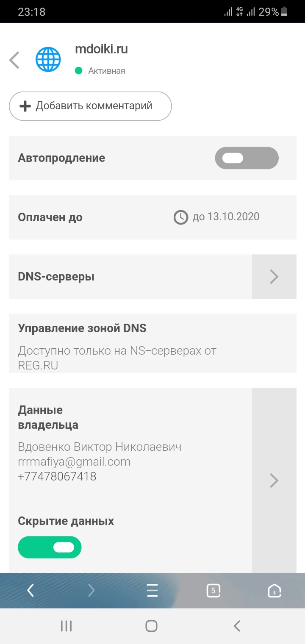Tap the back arrow next to domain name
This screenshot has width=305, height=644.
[14, 60]
